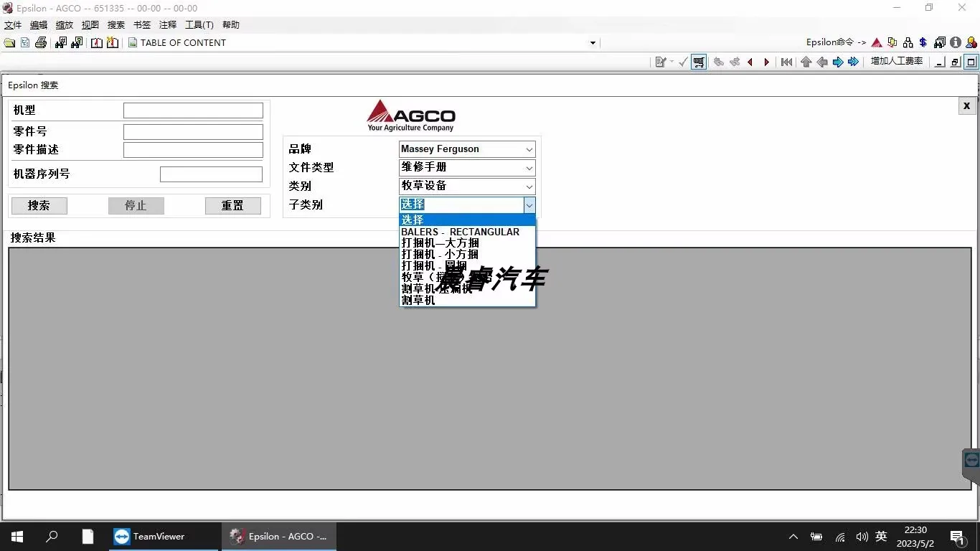Click the binoculars with question mark icon

pos(77,43)
